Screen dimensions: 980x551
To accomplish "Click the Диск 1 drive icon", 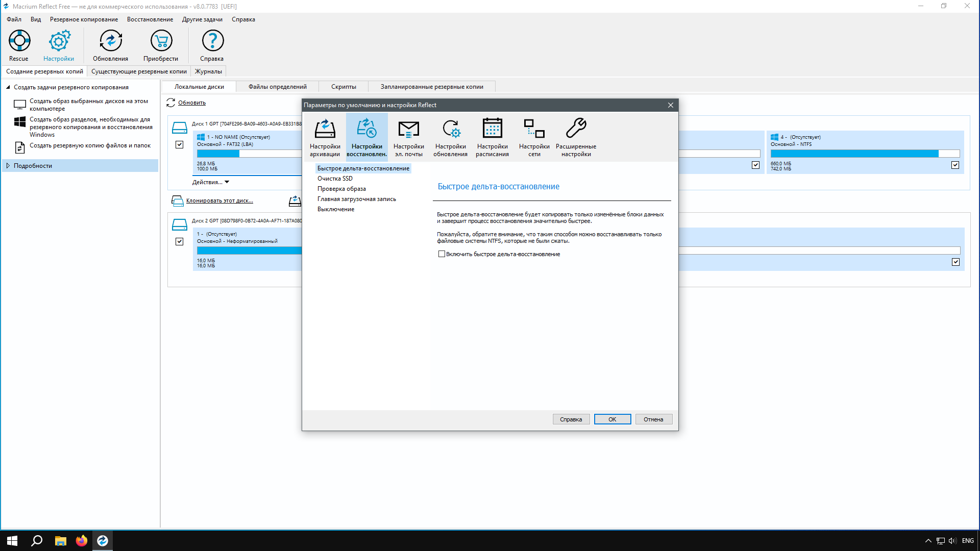I will click(x=179, y=128).
